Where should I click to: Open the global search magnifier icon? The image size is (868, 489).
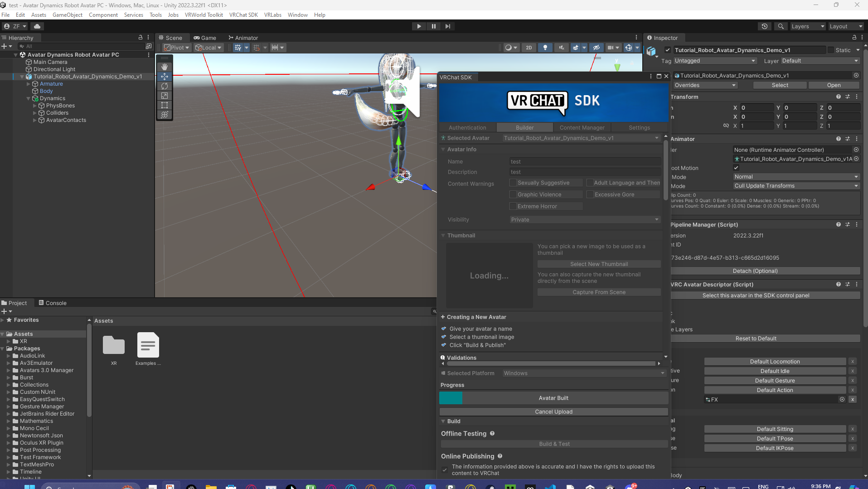[x=781, y=26]
